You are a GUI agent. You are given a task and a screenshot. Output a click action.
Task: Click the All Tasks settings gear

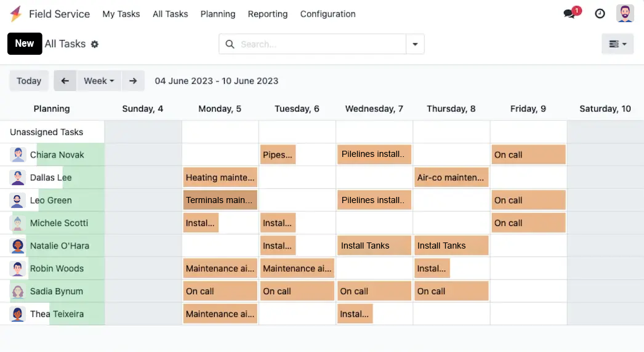click(x=94, y=44)
